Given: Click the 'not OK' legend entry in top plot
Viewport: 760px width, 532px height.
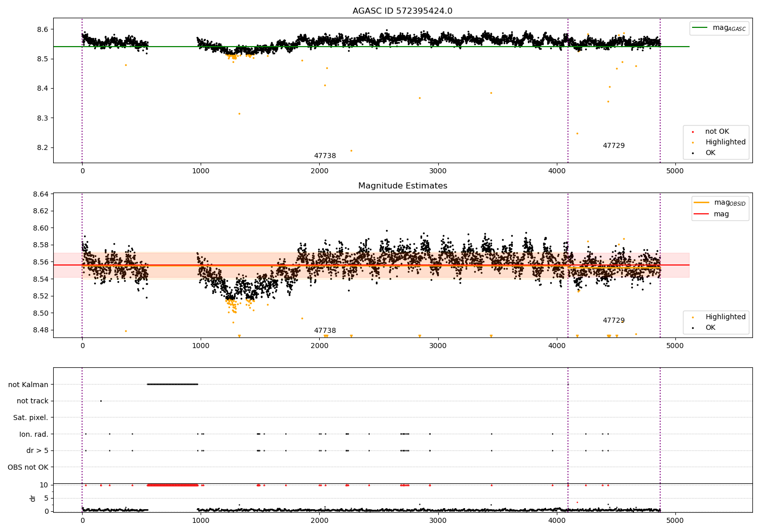Looking at the screenshot, I should click(x=717, y=132).
